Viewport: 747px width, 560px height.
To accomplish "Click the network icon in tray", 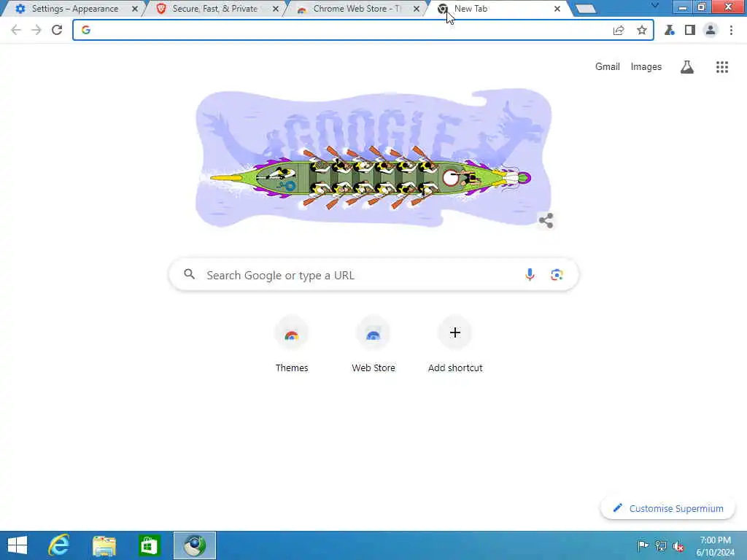I will click(x=660, y=545).
